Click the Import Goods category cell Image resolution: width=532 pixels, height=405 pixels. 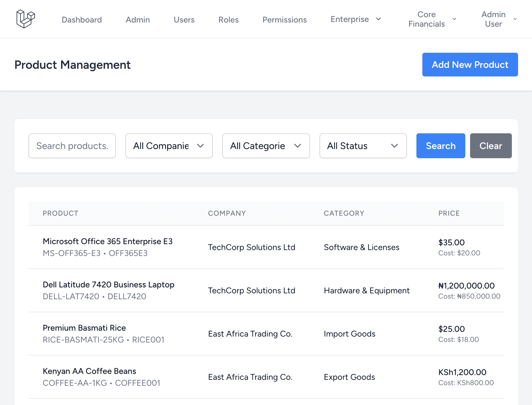(x=349, y=334)
